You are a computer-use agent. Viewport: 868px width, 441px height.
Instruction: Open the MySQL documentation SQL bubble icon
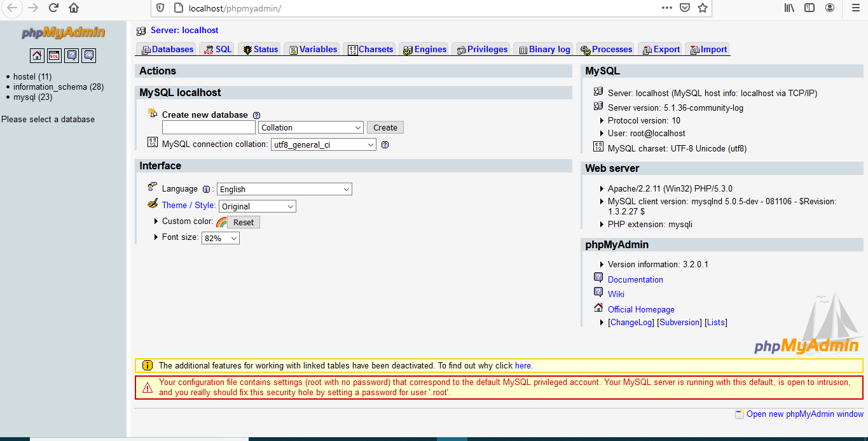(88, 55)
